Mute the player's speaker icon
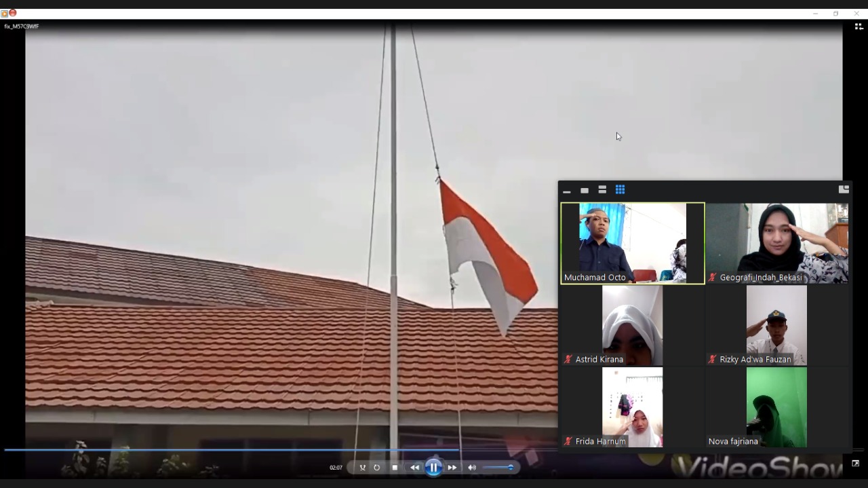This screenshot has width=868, height=488. [x=472, y=468]
